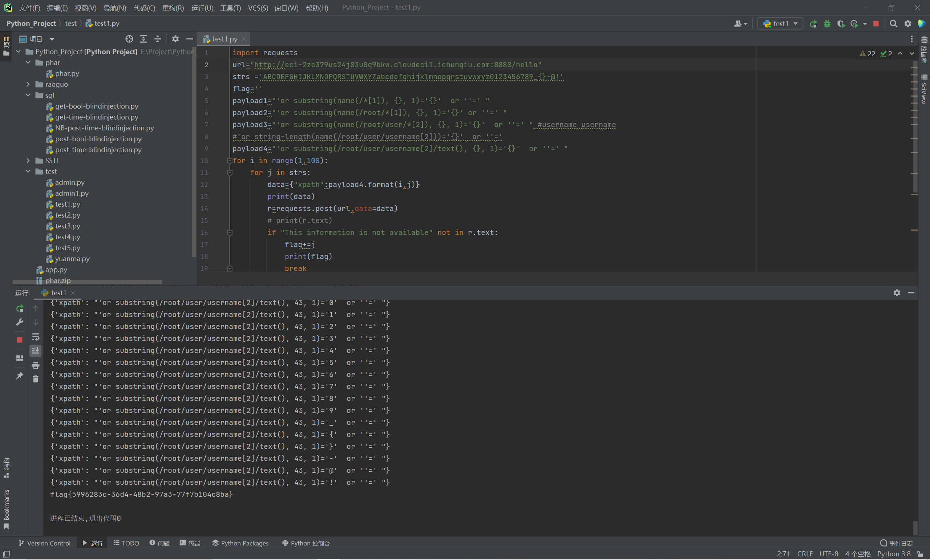Collapse the sql folder
Screen dimensions: 930x560
28,95
